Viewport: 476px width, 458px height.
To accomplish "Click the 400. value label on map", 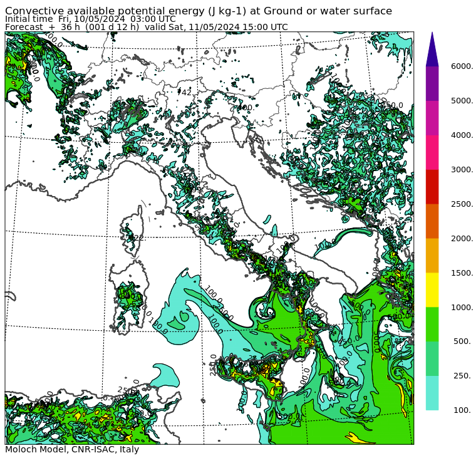I will (246, 108).
